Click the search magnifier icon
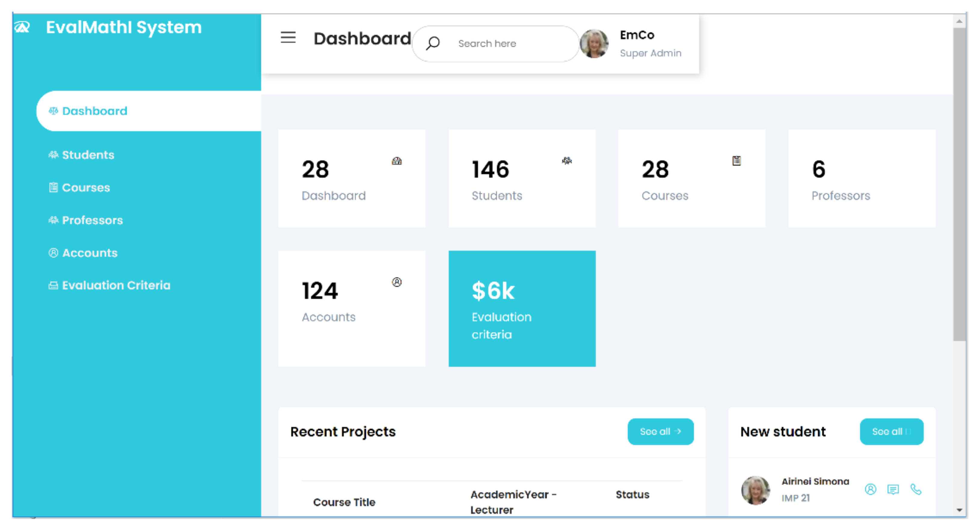980x529 pixels. pos(433,43)
